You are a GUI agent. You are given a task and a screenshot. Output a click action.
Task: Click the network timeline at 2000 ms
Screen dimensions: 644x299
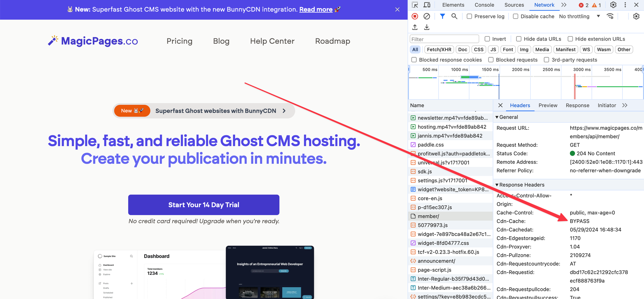tap(520, 70)
